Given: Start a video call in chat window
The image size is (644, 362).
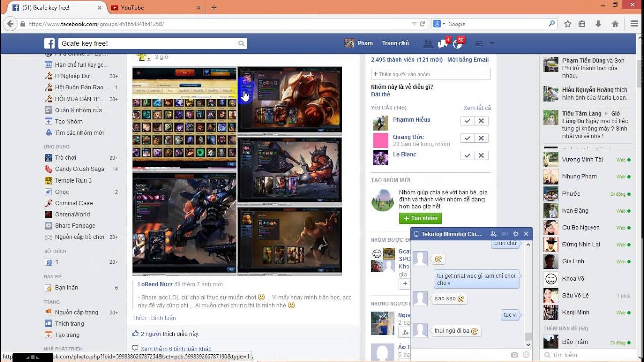Looking at the screenshot, I should click(505, 234).
